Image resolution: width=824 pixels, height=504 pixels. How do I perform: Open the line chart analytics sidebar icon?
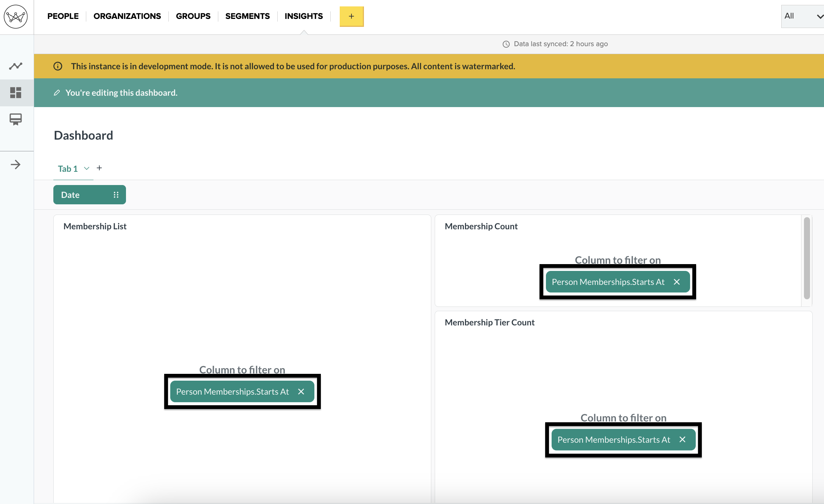(16, 66)
